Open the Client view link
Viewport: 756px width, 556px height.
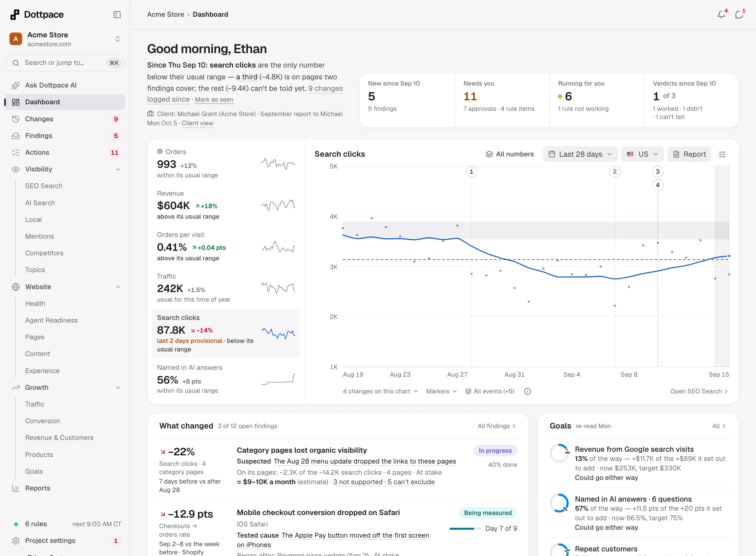click(x=198, y=123)
